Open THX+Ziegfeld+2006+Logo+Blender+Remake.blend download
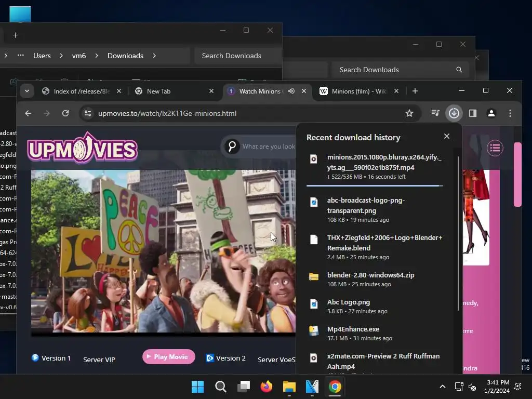The width and height of the screenshot is (532, 399). pyautogui.click(x=375, y=247)
